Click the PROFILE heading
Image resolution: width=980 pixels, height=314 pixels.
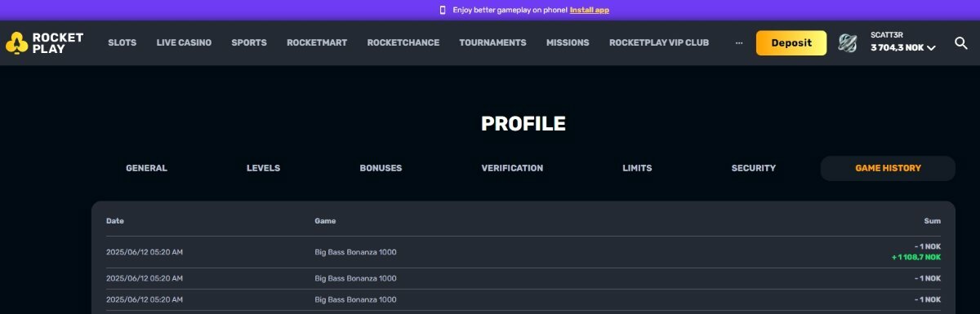tap(523, 124)
